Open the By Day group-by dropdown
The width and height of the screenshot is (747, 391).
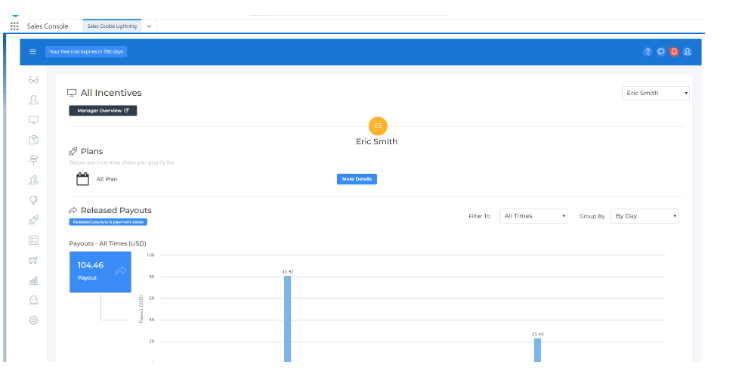click(x=644, y=216)
